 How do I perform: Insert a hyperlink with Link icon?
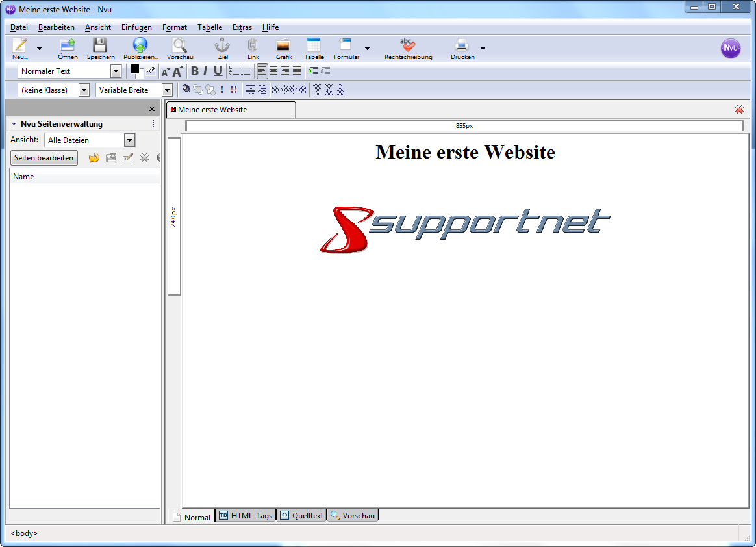point(253,48)
